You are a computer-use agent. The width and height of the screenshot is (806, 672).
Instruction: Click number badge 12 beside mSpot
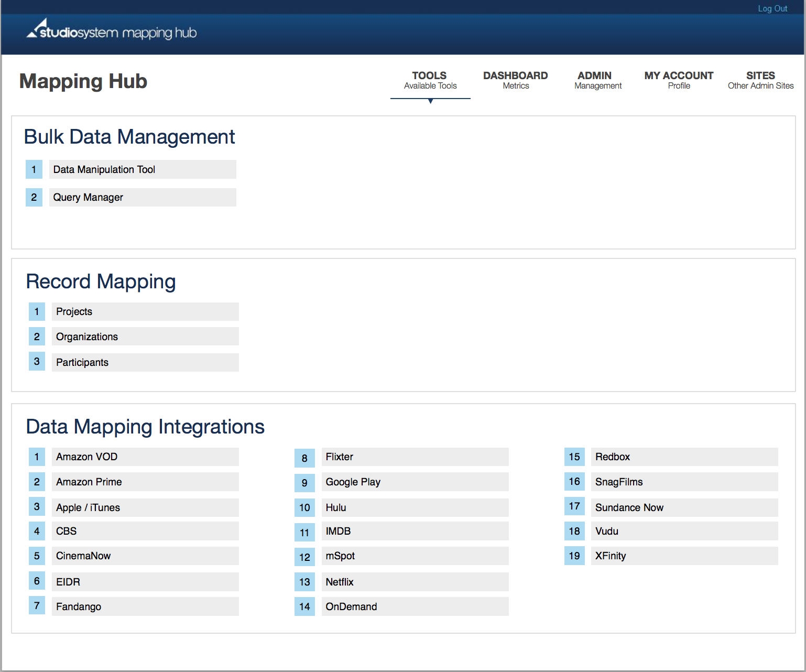[x=304, y=557]
